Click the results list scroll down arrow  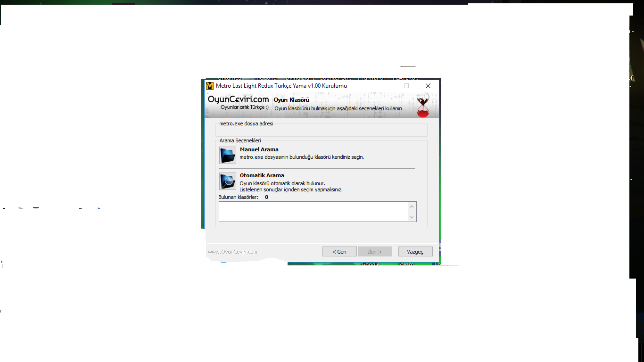pyautogui.click(x=412, y=217)
